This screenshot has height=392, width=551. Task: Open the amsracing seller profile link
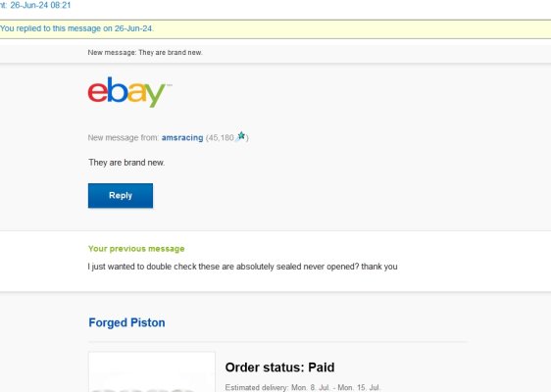click(x=182, y=138)
